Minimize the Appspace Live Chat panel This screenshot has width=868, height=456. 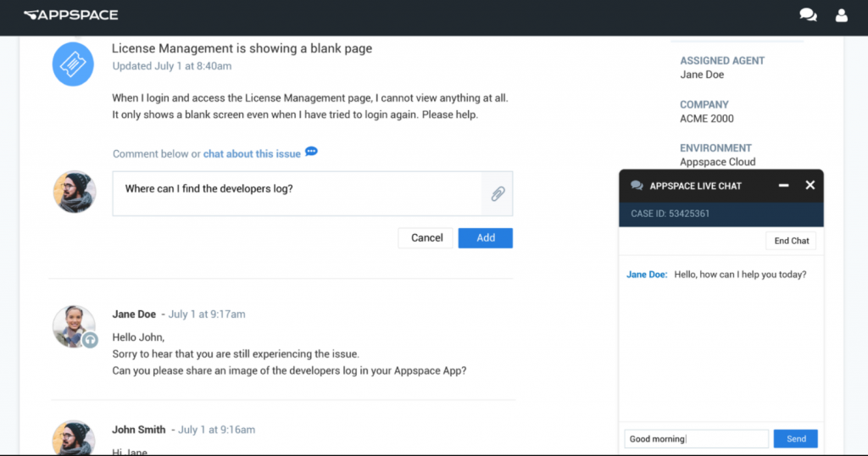(783, 186)
